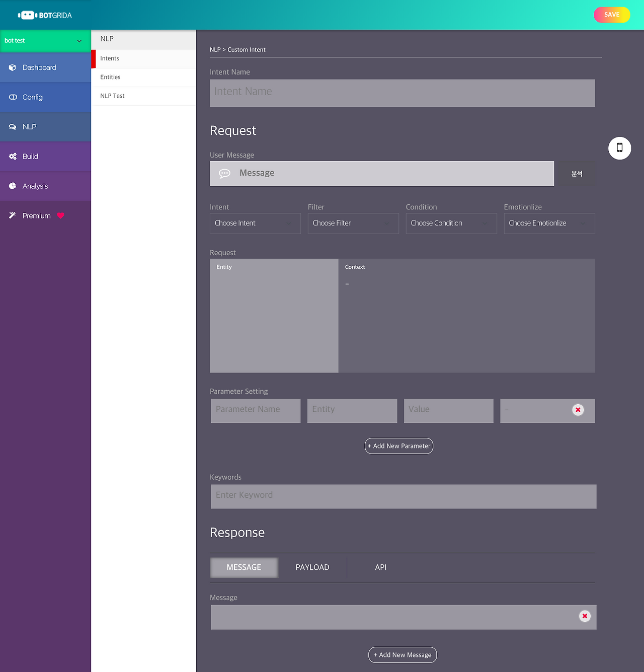The image size is (644, 672).
Task: Open the Choose Intent dropdown
Action: pos(255,223)
